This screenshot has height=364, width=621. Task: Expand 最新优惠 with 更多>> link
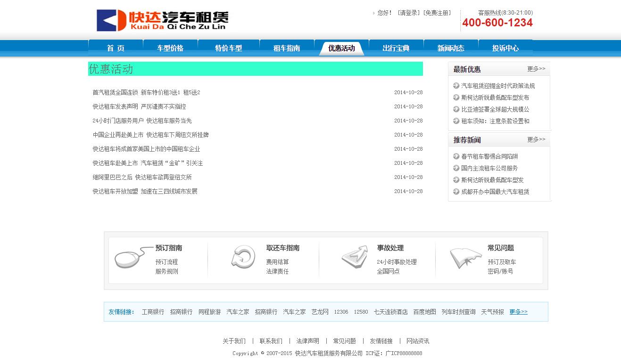(536, 69)
